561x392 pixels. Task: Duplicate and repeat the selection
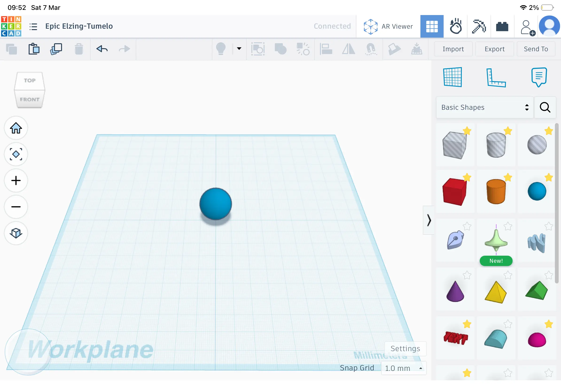[56, 49]
